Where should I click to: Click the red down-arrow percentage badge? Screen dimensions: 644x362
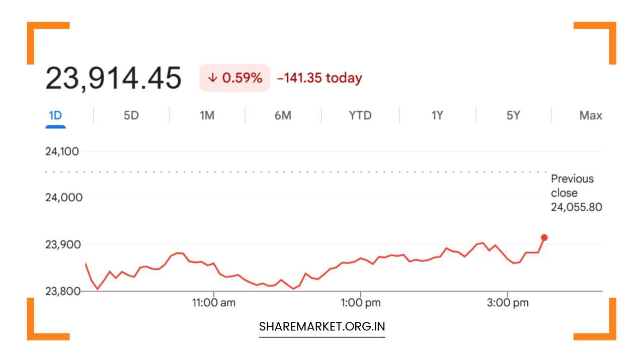234,78
